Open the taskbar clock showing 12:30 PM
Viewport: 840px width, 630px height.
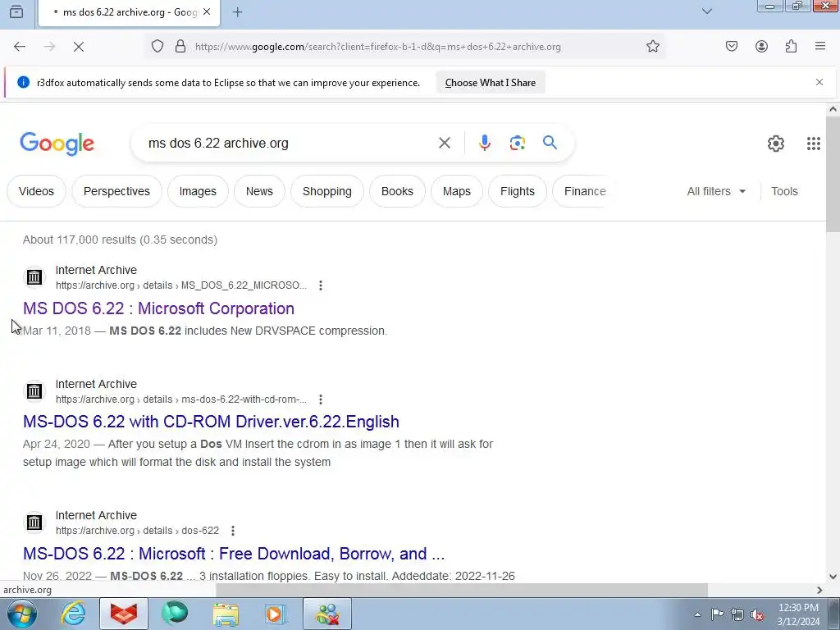(798, 614)
